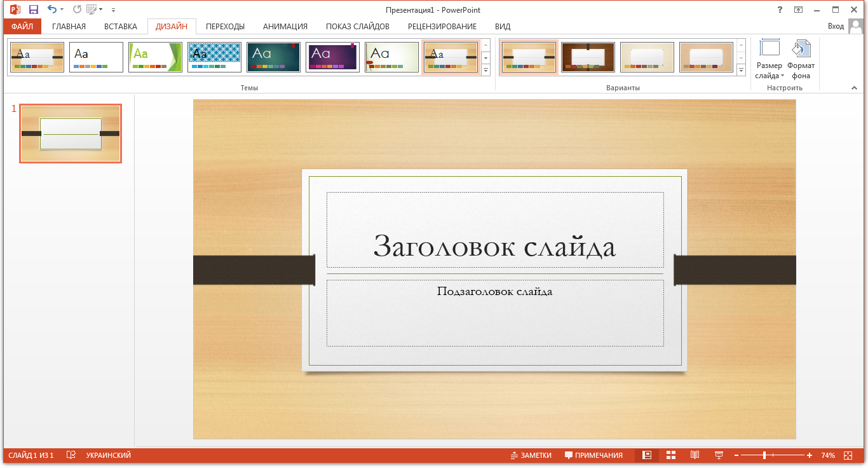Image resolution: width=868 pixels, height=468 pixels.
Task: Open the spell check indicator in status bar
Action: click(x=71, y=455)
